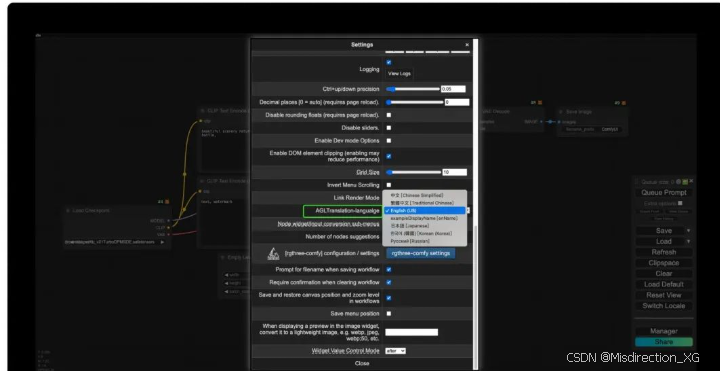Click Reset View button
This screenshot has width=720, height=371.
click(x=664, y=295)
